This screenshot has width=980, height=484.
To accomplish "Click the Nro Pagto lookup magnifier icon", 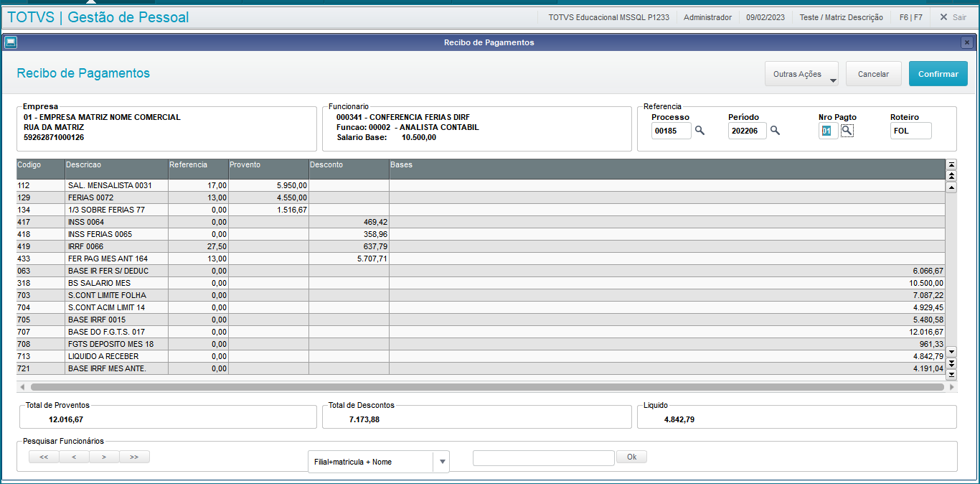I will click(x=847, y=131).
